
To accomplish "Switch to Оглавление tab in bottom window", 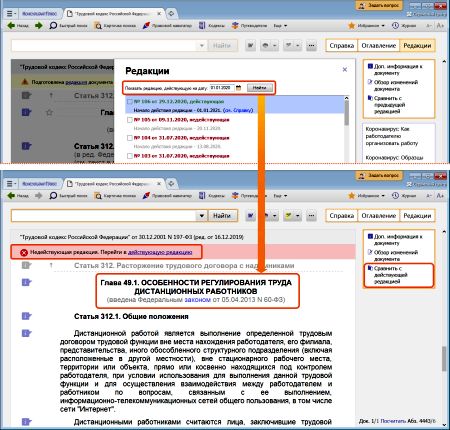I will pos(379,216).
